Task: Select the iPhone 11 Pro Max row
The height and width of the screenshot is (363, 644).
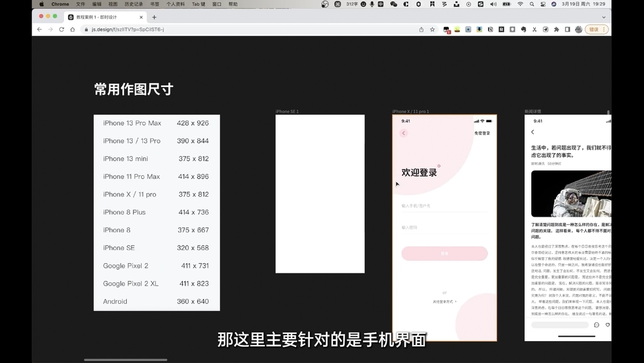Action: pos(156,177)
